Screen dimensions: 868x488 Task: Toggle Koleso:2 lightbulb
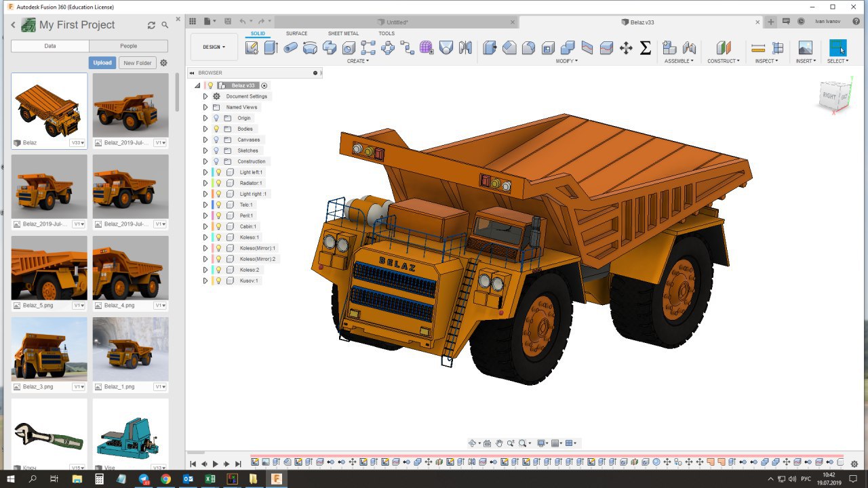pyautogui.click(x=218, y=270)
